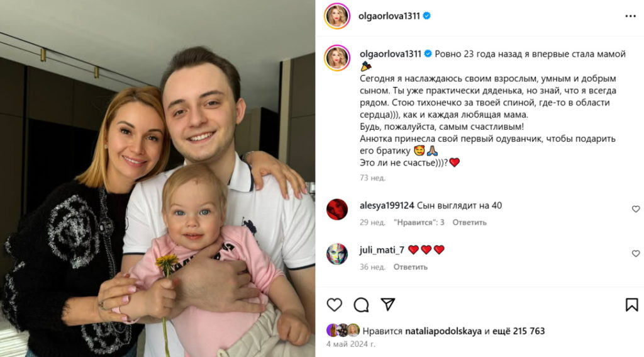Share post via paper plane icon
644x357 pixels.
click(x=387, y=304)
